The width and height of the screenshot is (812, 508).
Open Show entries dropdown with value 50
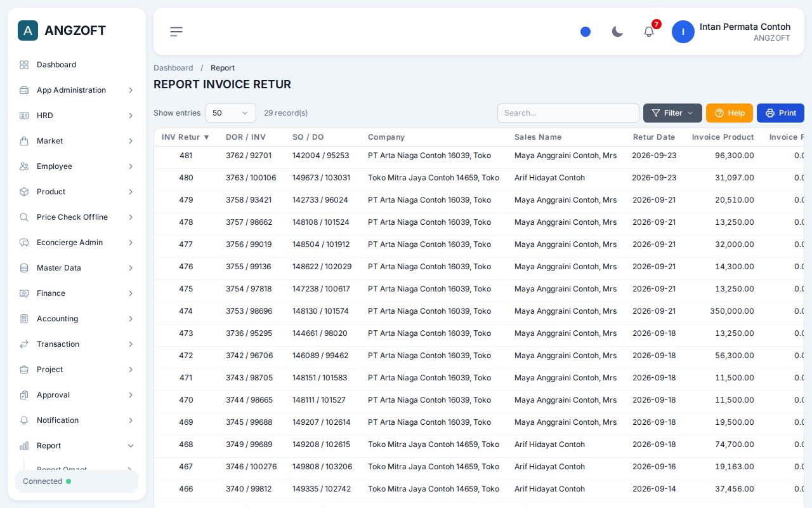231,113
